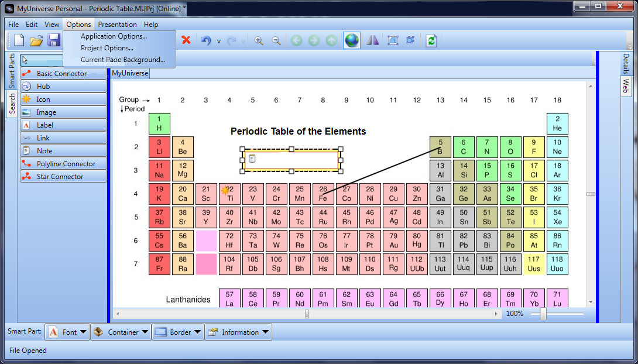The image size is (638, 364).
Task: Click the overlapping frames icon in the toolbar
Action: point(393,40)
